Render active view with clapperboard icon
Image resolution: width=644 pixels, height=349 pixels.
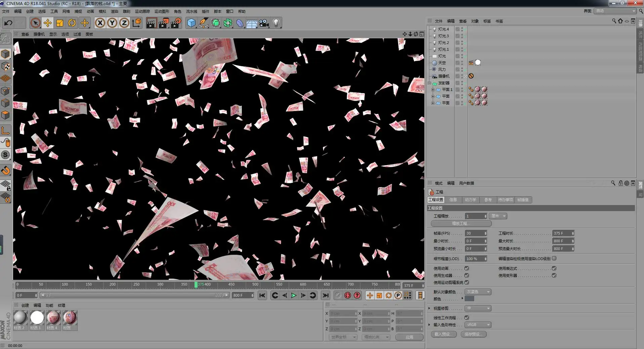[x=152, y=23]
